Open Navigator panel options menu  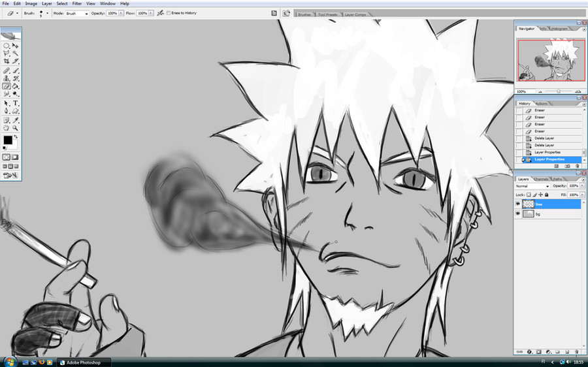[584, 29]
